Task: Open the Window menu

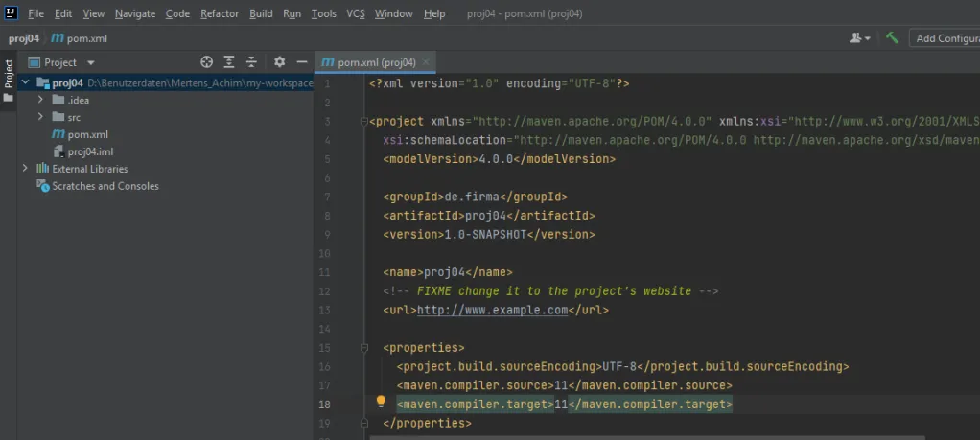Action: click(394, 13)
